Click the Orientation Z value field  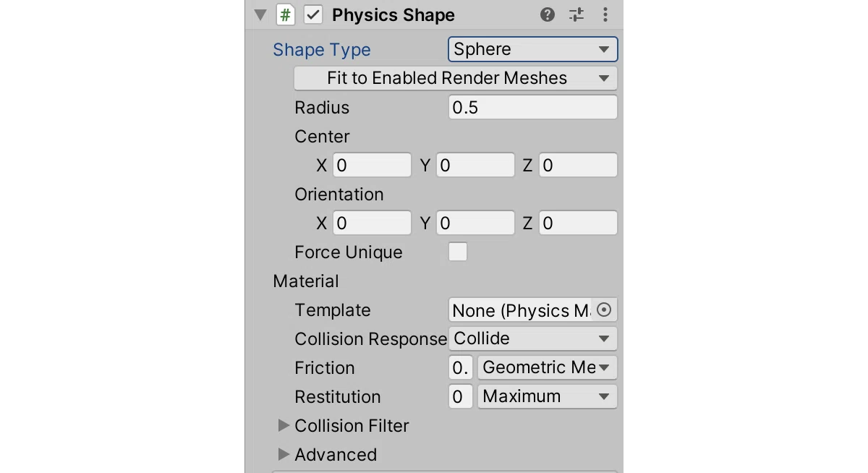pyautogui.click(x=578, y=223)
